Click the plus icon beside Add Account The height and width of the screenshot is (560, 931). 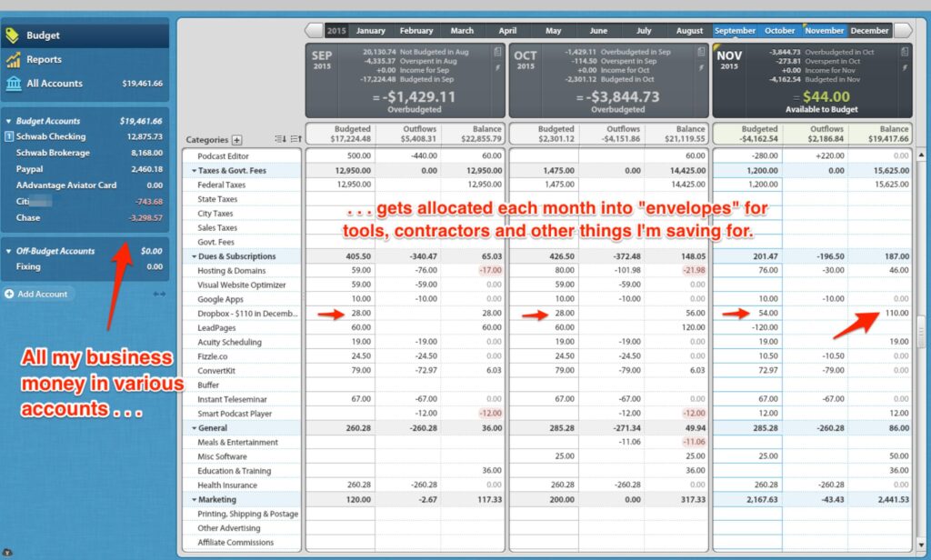[x=9, y=294]
